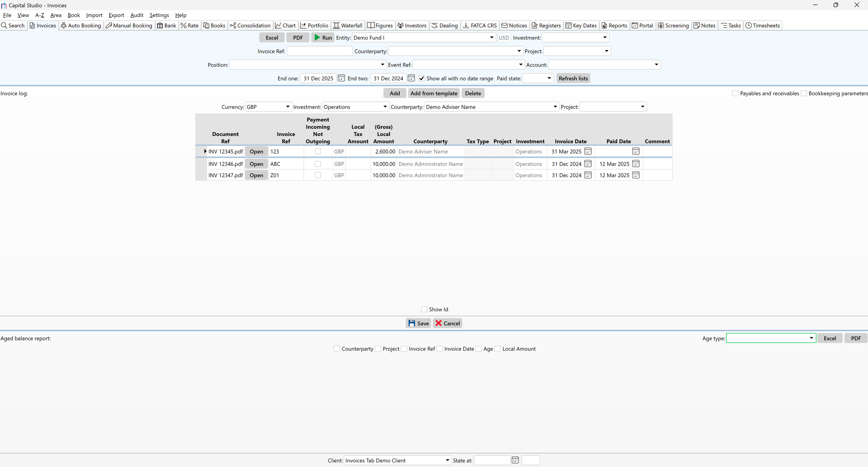
Task: Click the Invoice Ref input field
Action: 319,51
